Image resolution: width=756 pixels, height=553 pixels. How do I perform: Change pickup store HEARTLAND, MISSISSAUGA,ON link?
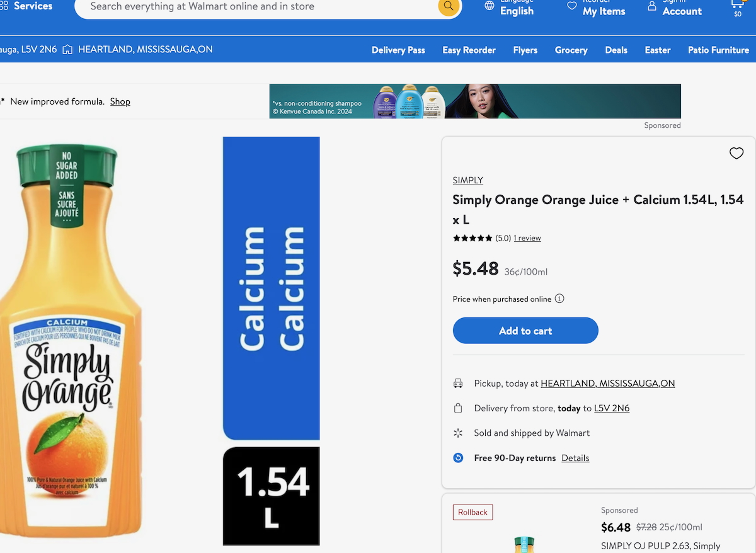pyautogui.click(x=607, y=383)
